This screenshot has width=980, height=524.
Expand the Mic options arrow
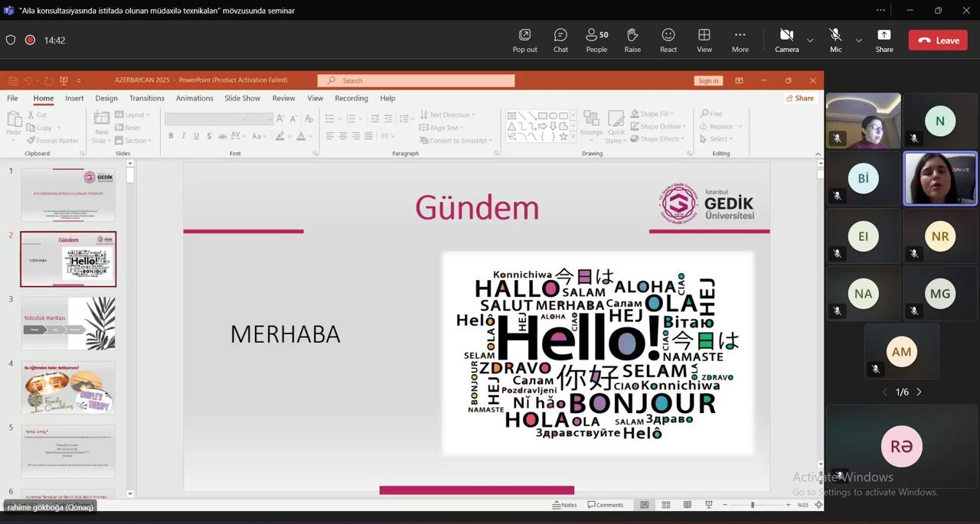(858, 40)
